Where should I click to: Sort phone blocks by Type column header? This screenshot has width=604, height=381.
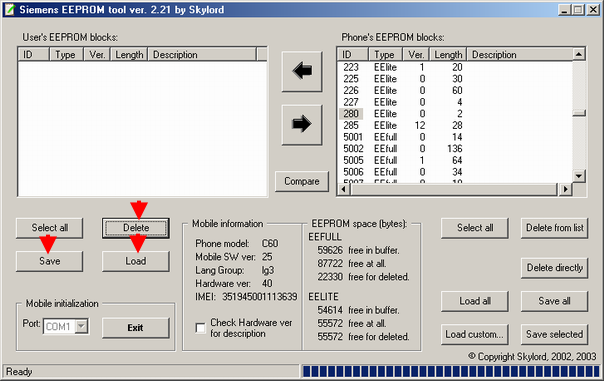click(x=385, y=55)
